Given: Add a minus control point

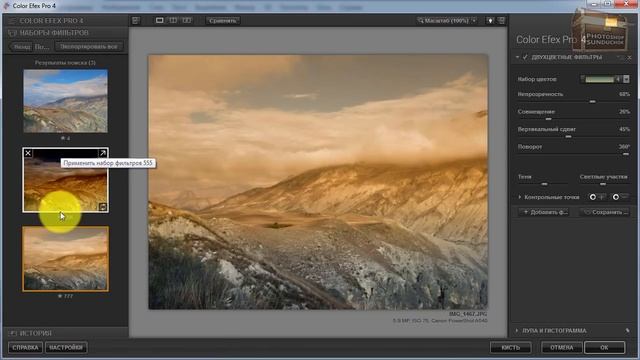Looking at the screenshot, I should [x=620, y=197].
